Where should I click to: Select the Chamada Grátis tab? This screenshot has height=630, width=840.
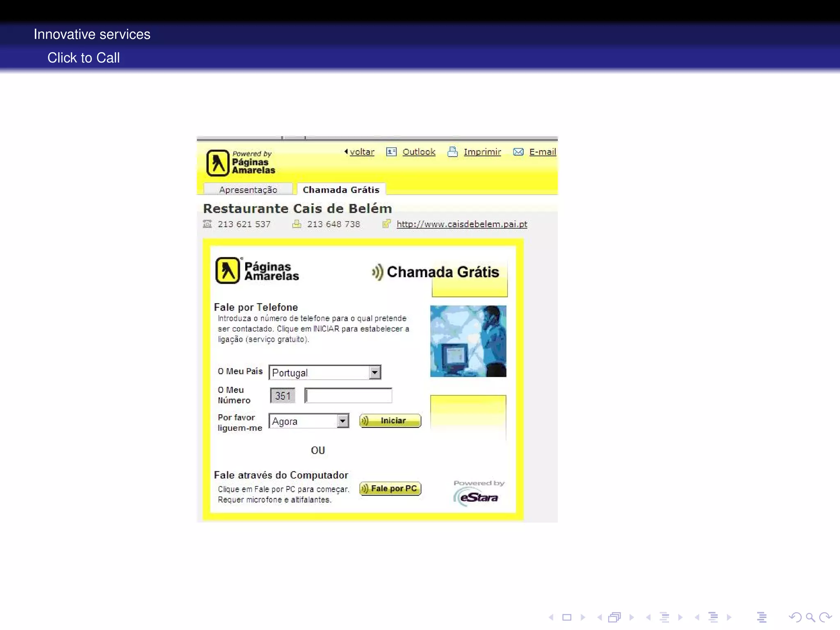[x=341, y=189]
